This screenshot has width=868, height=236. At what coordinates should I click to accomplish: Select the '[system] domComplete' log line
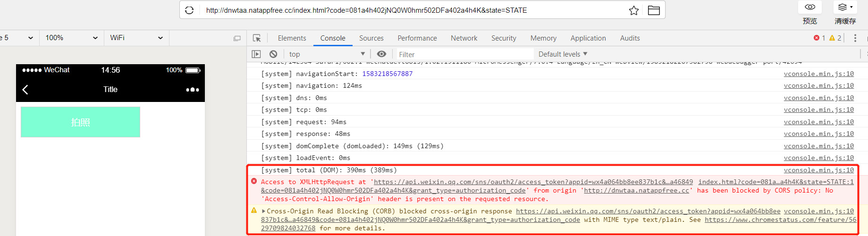pos(352,146)
